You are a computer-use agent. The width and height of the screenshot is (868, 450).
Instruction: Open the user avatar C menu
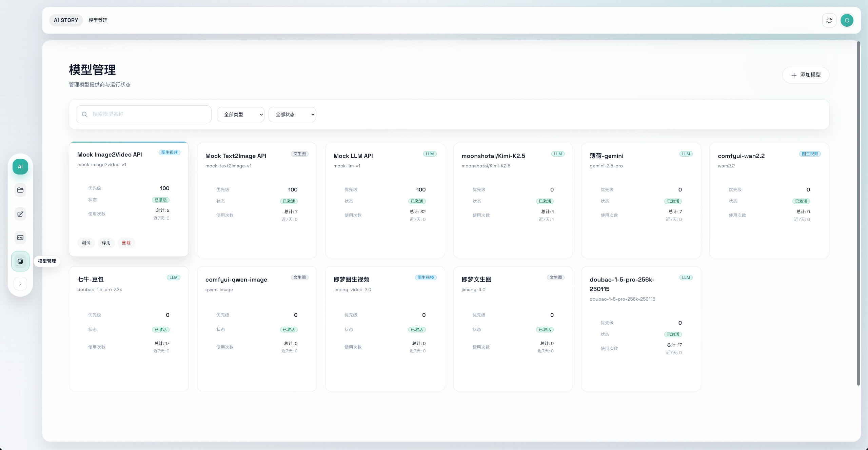pos(847,20)
